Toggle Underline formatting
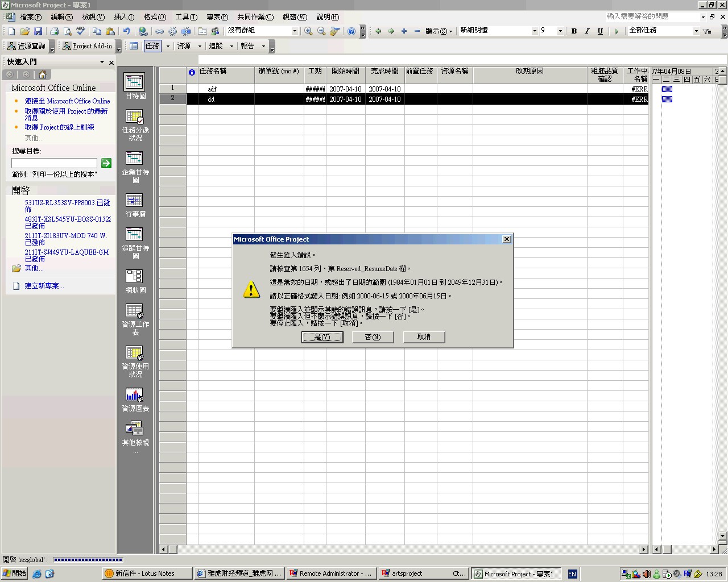 tap(600, 31)
